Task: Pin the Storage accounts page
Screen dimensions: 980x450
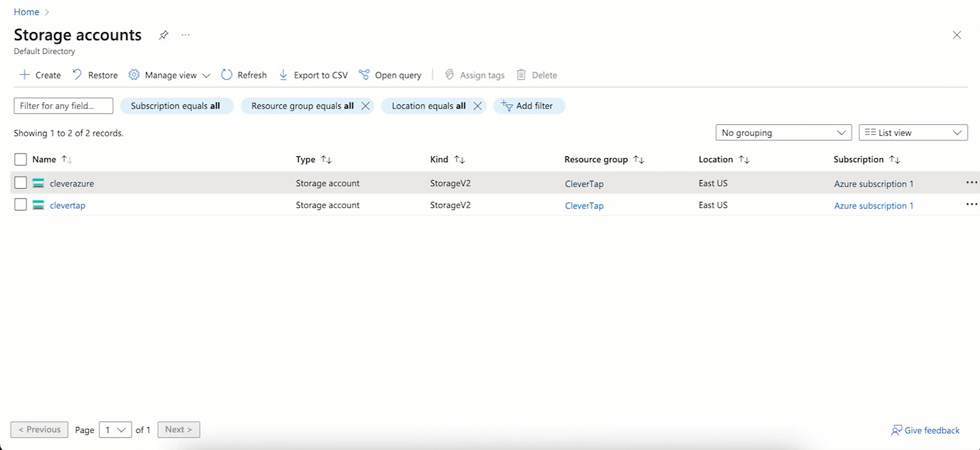Action: pos(163,35)
